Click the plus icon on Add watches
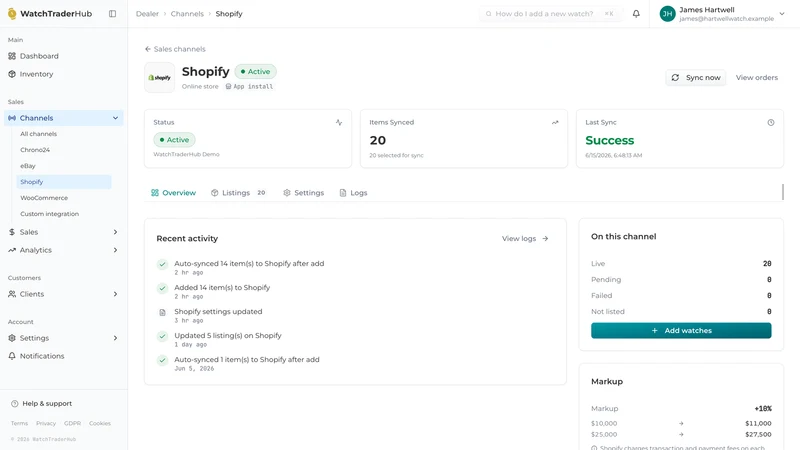Screen dimensions: 800x450 point(655,331)
